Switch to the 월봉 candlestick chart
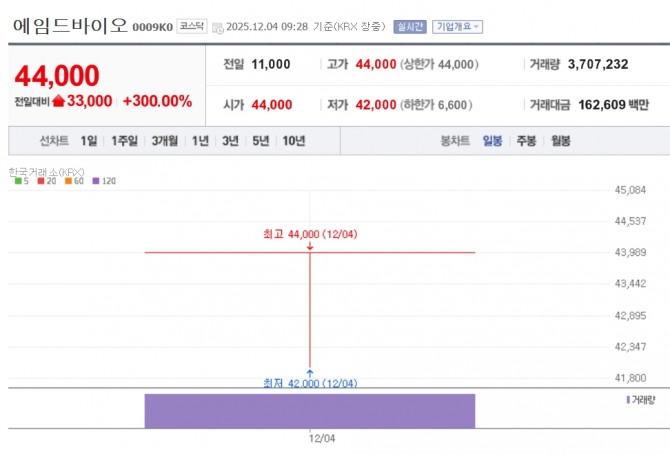Viewport: 670px width, 454px height. tap(561, 141)
